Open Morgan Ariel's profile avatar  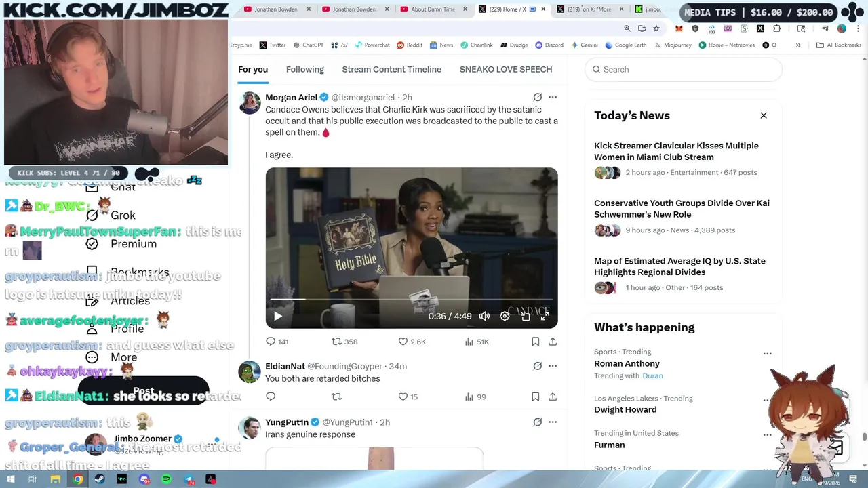point(250,102)
